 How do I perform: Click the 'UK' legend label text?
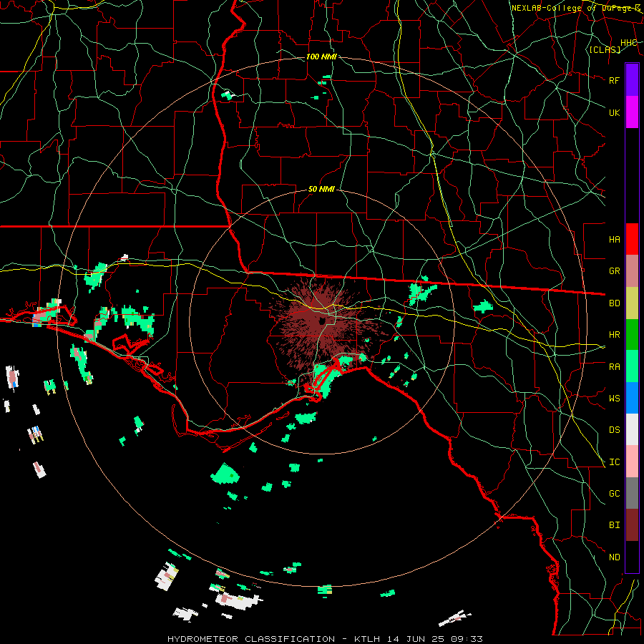(x=614, y=112)
